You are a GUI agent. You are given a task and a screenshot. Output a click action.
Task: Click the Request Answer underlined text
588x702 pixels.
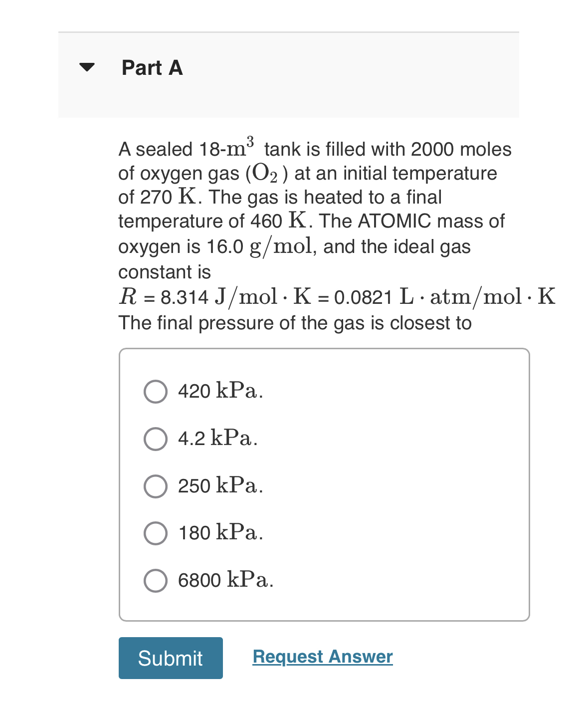tap(322, 657)
